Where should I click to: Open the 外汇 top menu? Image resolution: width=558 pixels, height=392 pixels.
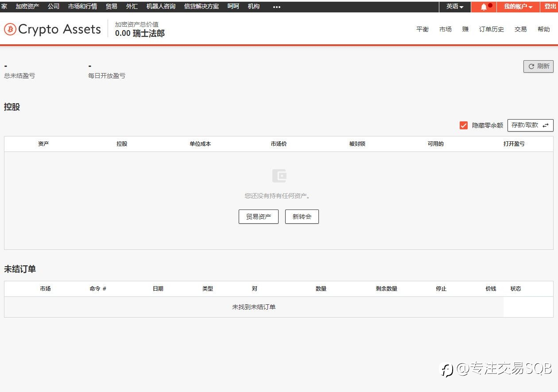click(x=132, y=7)
